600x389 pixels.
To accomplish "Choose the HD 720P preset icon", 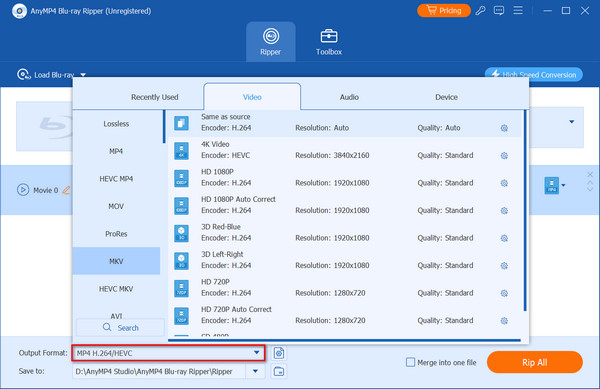I will pos(181,288).
